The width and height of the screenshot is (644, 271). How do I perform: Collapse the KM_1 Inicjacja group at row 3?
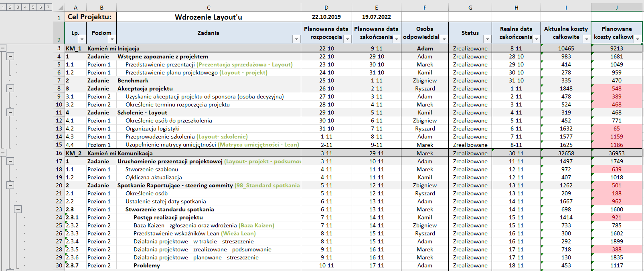point(3,48)
